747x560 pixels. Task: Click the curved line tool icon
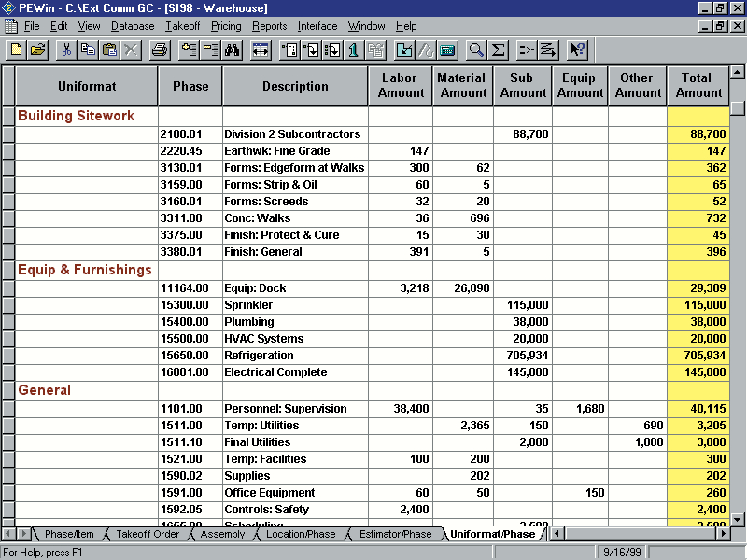coord(426,49)
